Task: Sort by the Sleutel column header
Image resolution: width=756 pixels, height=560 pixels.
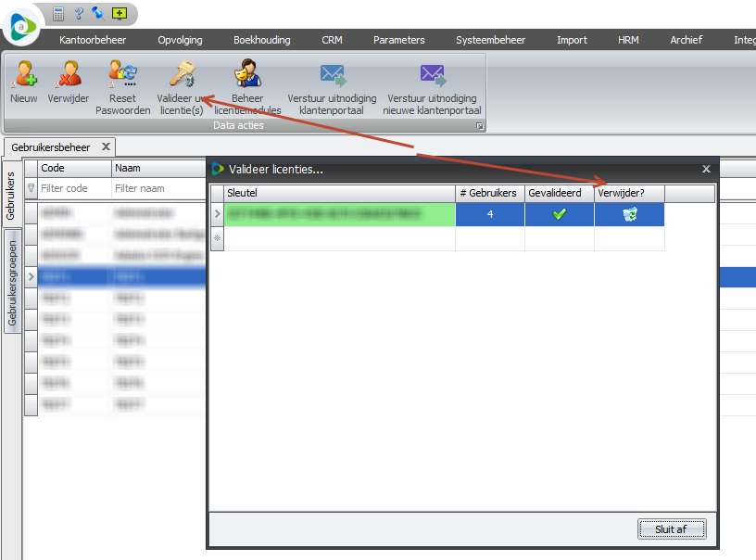Action: (339, 193)
